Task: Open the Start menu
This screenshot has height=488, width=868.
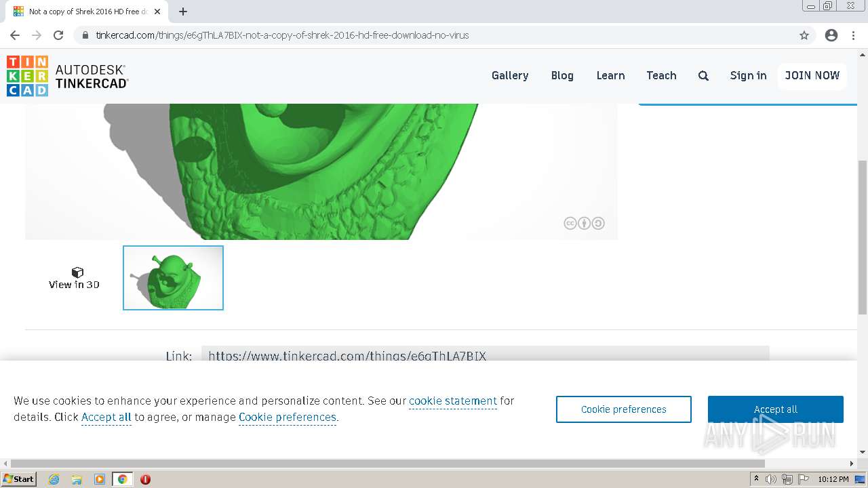Action: coord(19,479)
